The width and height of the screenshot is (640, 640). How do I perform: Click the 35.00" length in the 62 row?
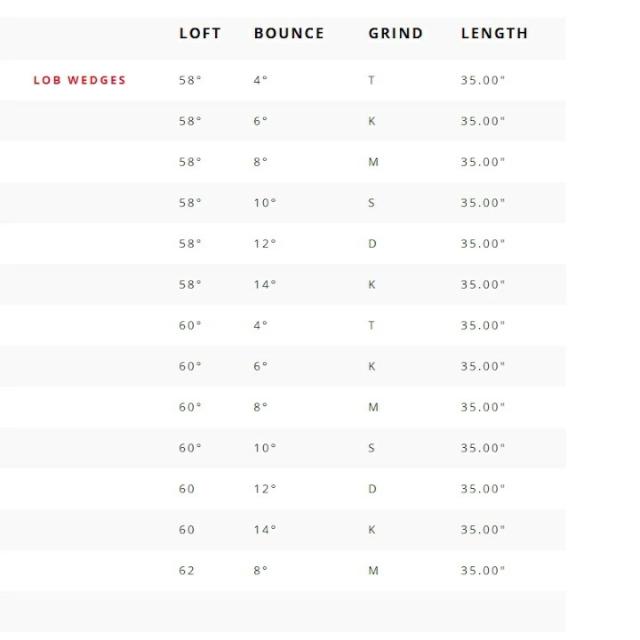[483, 571]
